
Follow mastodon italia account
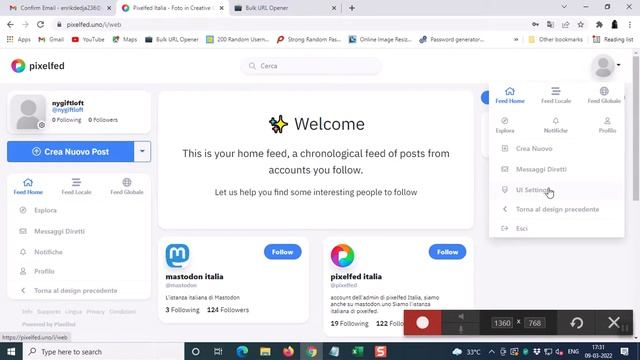pyautogui.click(x=282, y=252)
